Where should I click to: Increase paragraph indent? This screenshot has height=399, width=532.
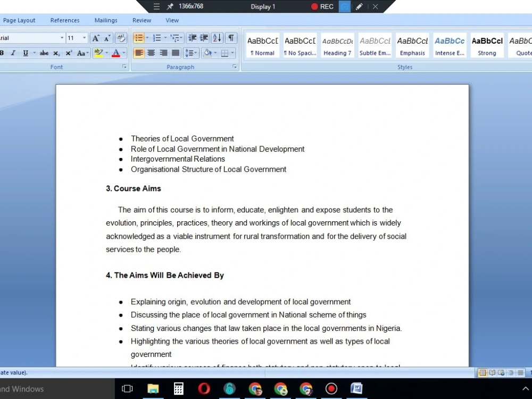(204, 38)
